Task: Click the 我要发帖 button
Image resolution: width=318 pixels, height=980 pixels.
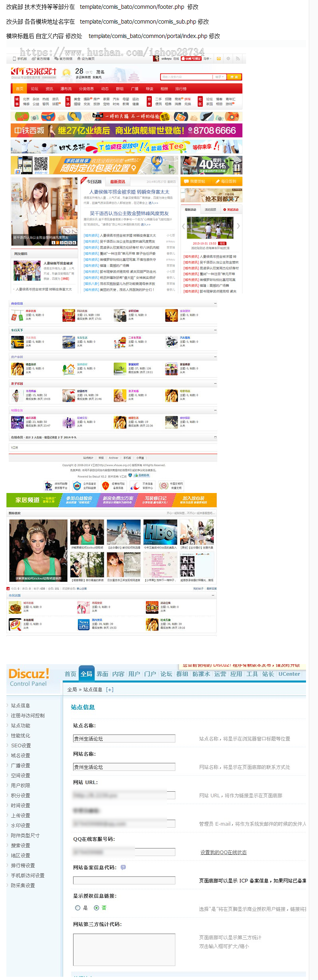Action: [195, 182]
